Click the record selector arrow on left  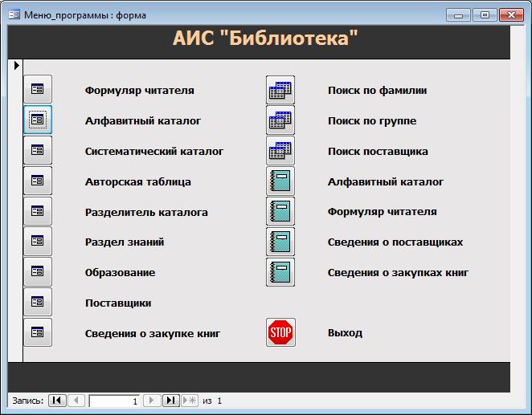pyautogui.click(x=16, y=65)
